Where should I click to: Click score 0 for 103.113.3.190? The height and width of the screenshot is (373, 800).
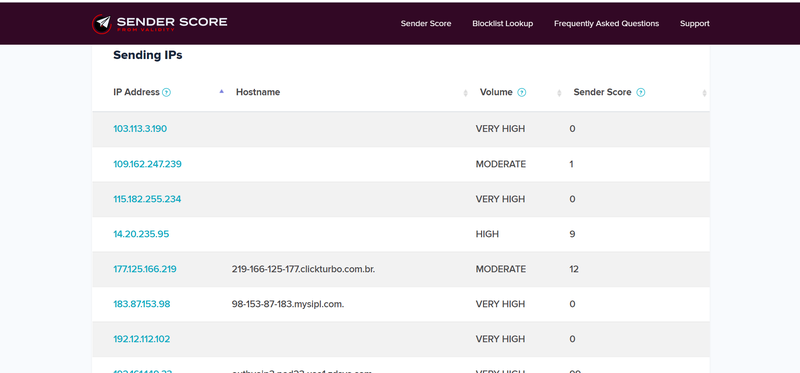[572, 129]
